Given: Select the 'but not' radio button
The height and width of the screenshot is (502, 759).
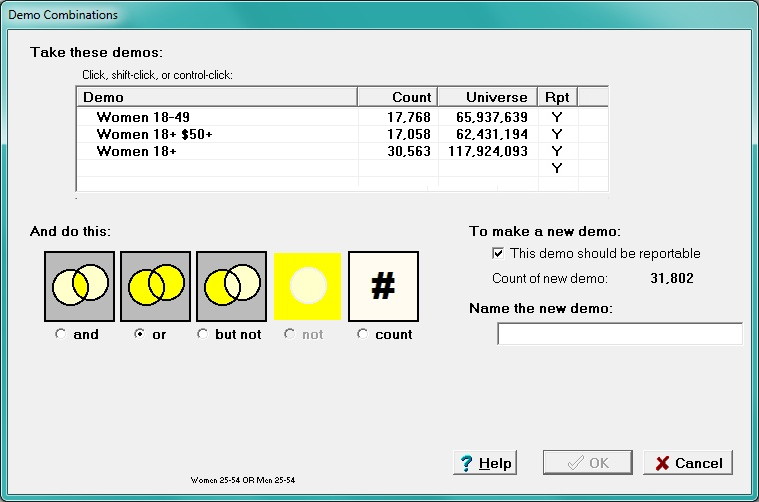Looking at the screenshot, I should point(202,334).
